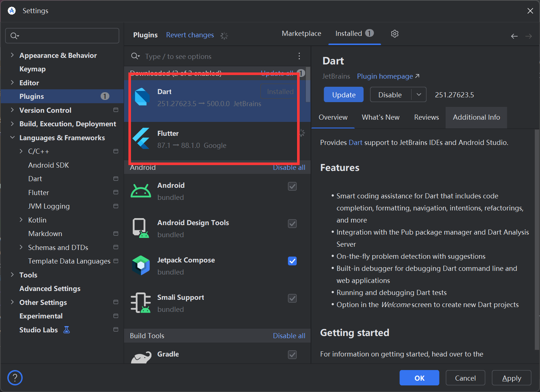Click the Jetpack Compose plugin icon
This screenshot has height=392, width=540.
(x=141, y=265)
